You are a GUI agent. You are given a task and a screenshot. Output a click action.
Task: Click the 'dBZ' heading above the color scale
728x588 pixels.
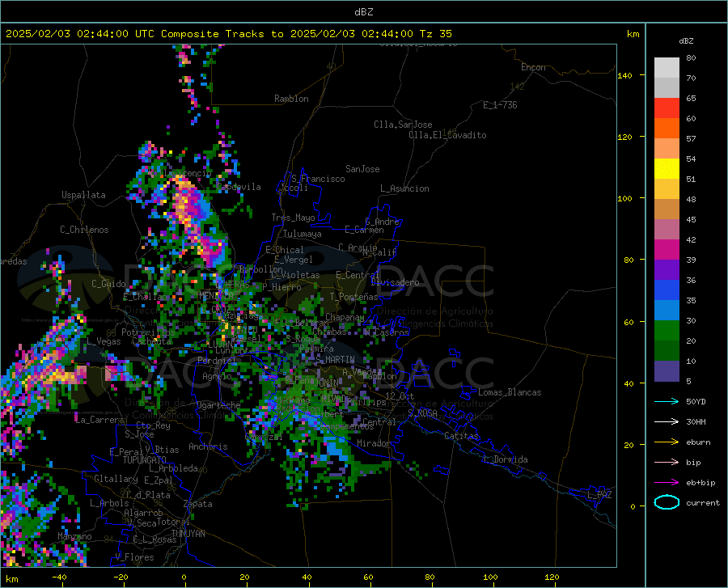click(686, 40)
